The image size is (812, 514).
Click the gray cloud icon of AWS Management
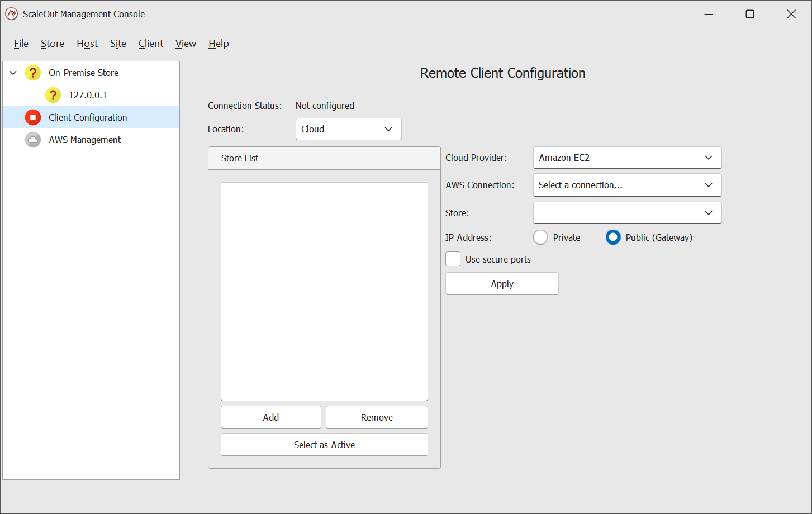point(33,140)
